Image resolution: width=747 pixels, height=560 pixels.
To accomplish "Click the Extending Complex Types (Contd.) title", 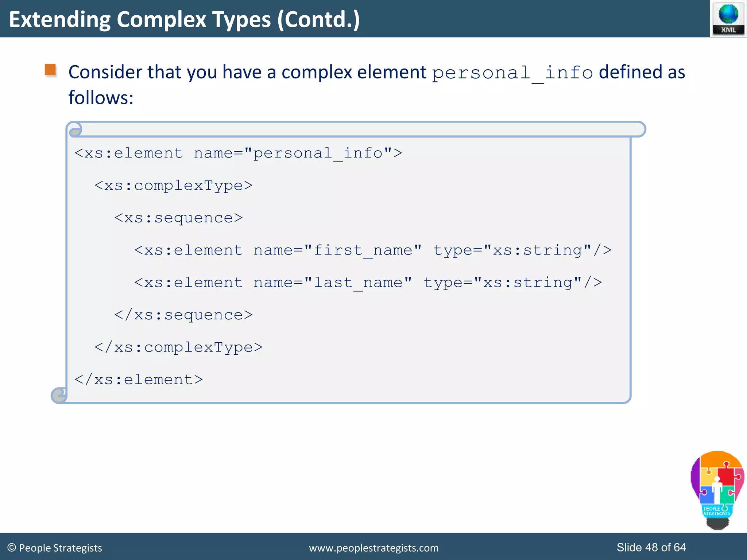I will tap(184, 19).
